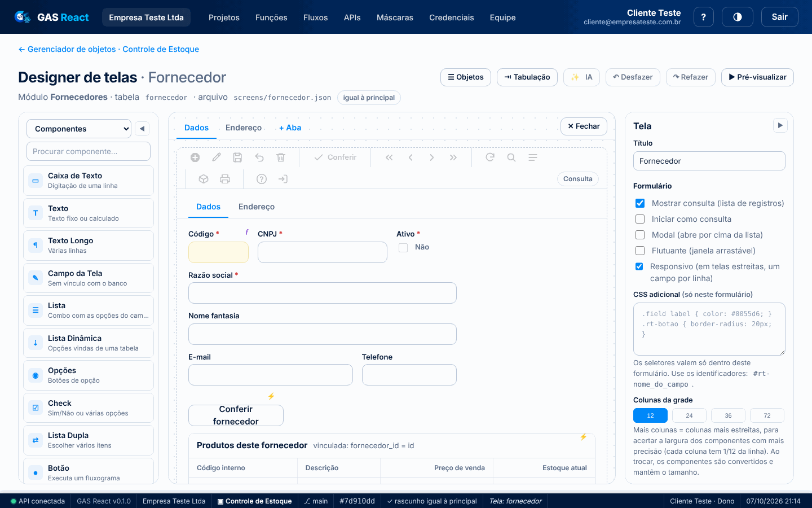Select inner form Endereço tab
Image resolution: width=812 pixels, height=508 pixels.
(257, 207)
